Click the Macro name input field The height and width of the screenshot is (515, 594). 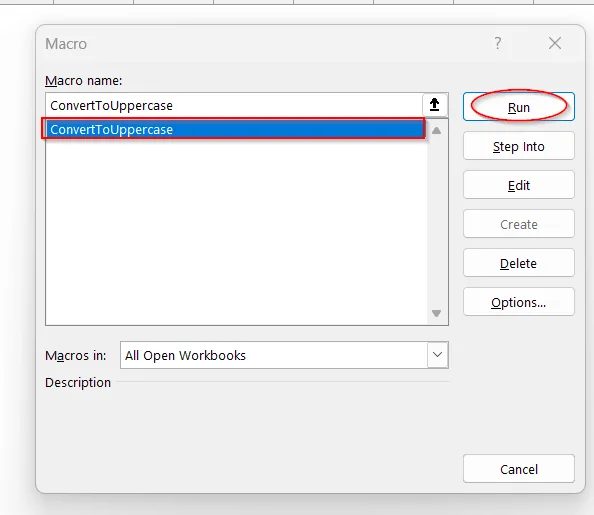(234, 105)
